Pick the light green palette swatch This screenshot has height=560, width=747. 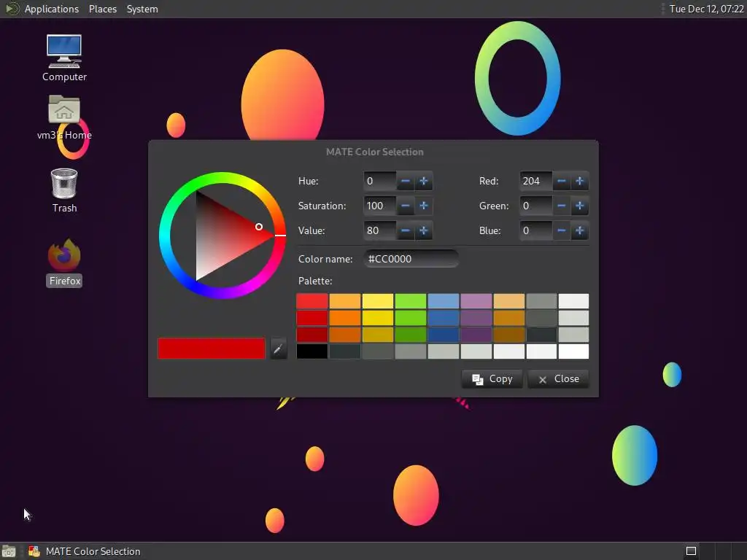(x=411, y=301)
